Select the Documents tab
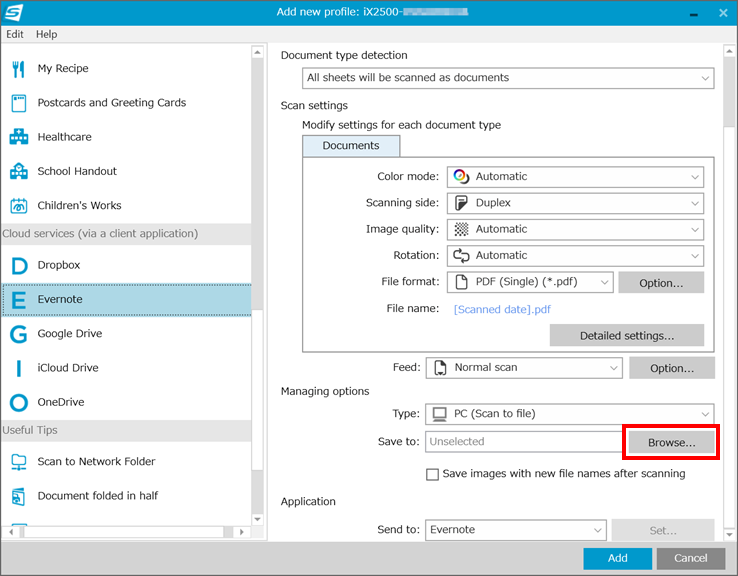This screenshot has width=738, height=576. tap(351, 146)
